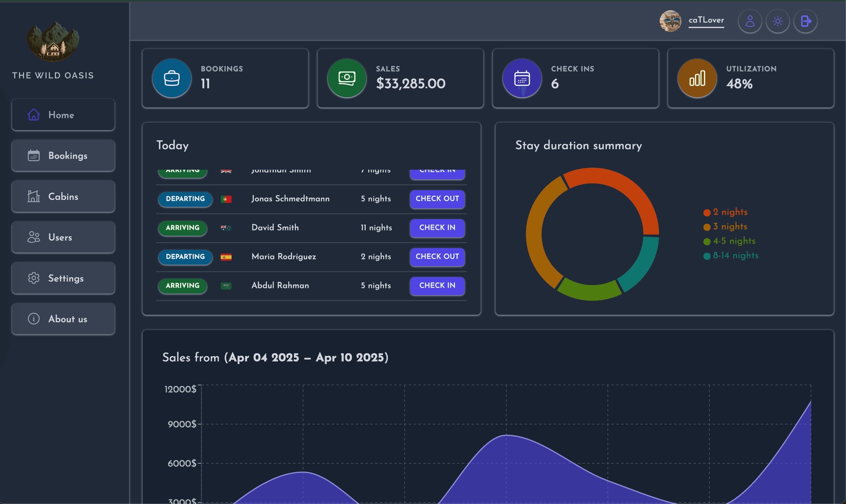Viewport: 846px width, 504px height.
Task: Click the Departing tag for Maria Rodriguez
Action: (x=185, y=257)
